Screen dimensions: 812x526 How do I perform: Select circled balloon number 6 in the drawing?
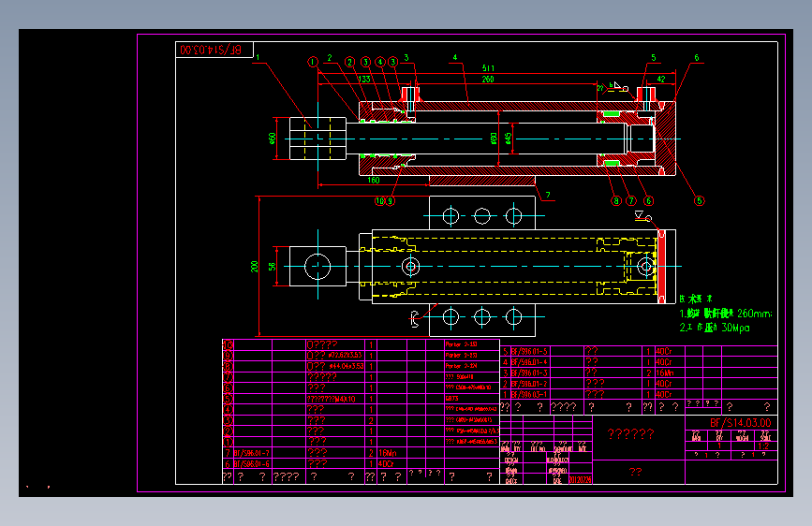coord(648,201)
